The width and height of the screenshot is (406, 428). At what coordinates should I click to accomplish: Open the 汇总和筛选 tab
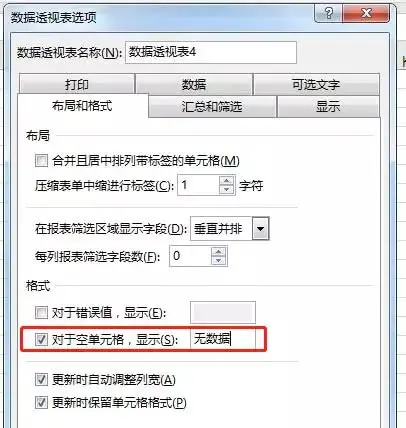coord(212,107)
